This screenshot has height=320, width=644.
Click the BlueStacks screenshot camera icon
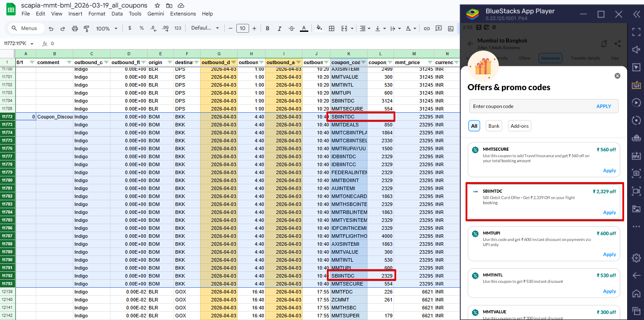pyautogui.click(x=636, y=173)
